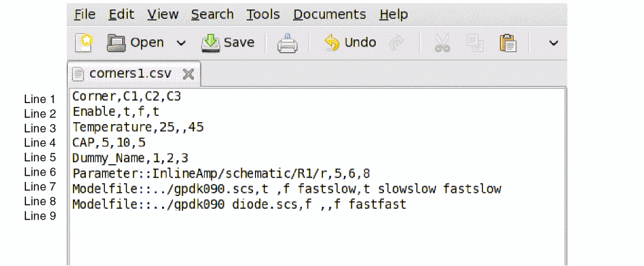Screen dimensions: 644x266
Task: Open the File menu
Action: tap(85, 14)
